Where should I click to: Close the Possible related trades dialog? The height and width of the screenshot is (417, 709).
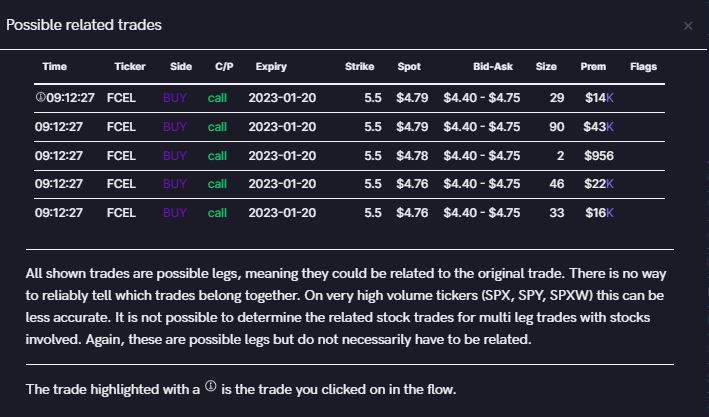(x=688, y=26)
